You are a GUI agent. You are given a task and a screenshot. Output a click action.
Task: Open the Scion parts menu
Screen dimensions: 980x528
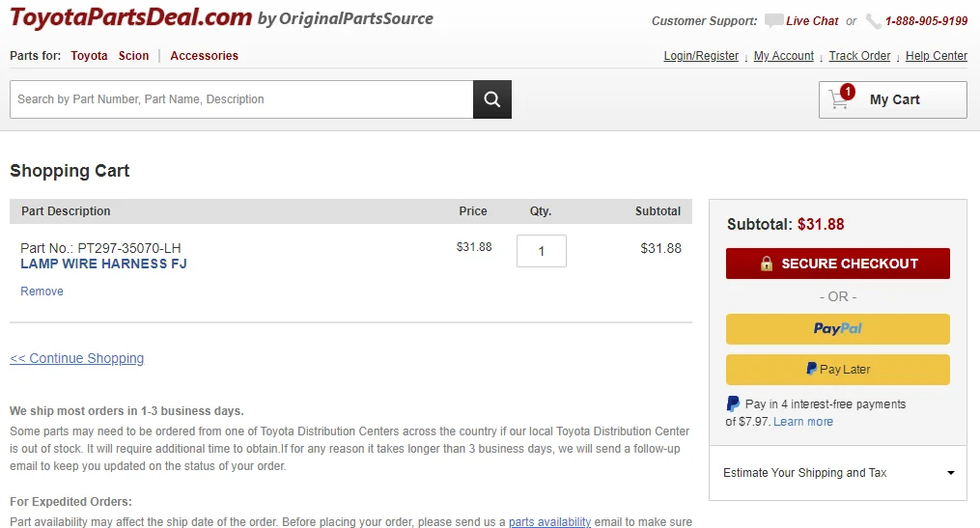coord(134,56)
